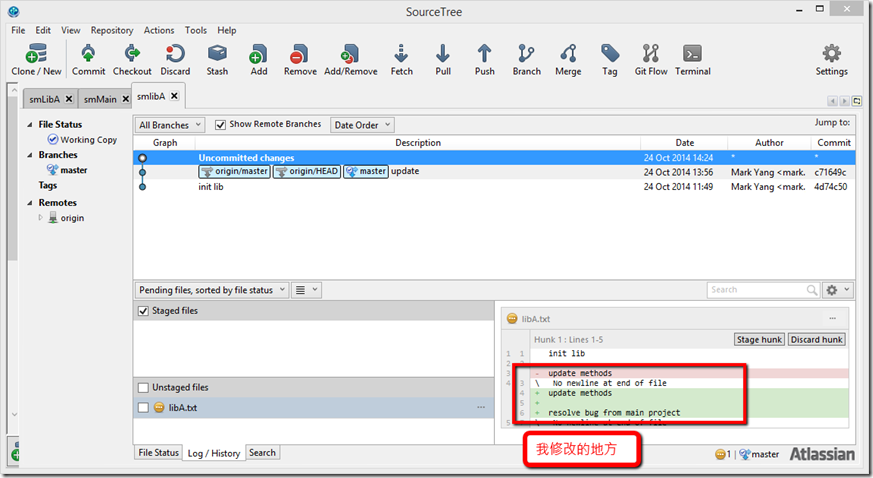Select the master branch in sidebar

click(x=67, y=170)
